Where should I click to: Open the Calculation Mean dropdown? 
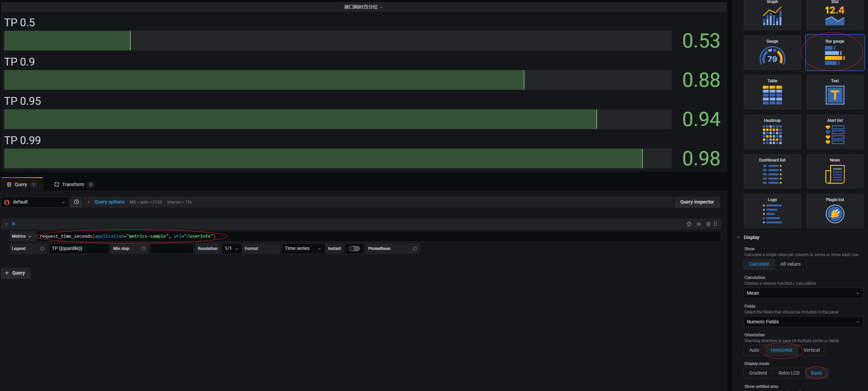[803, 293]
